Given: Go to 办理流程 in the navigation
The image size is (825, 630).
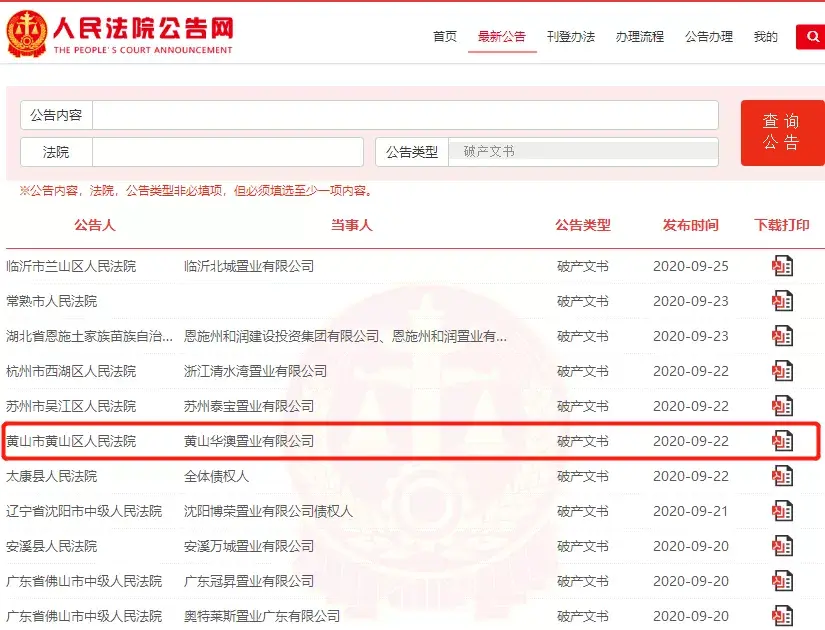Looking at the screenshot, I should [640, 36].
